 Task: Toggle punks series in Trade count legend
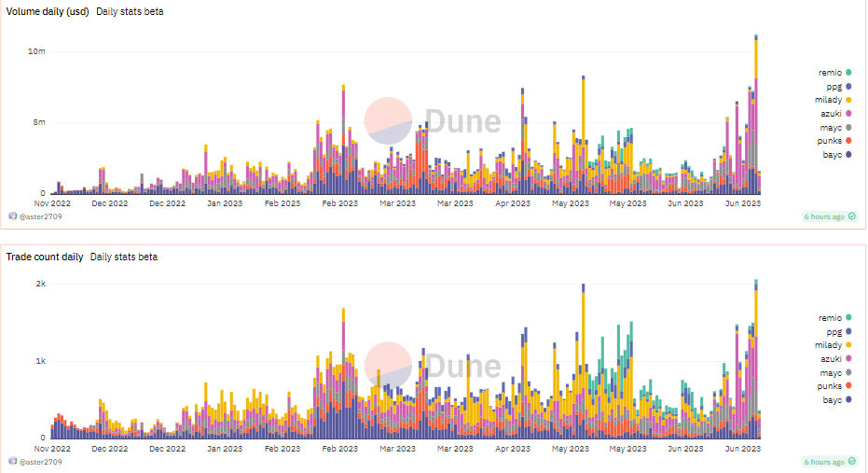pyautogui.click(x=834, y=386)
